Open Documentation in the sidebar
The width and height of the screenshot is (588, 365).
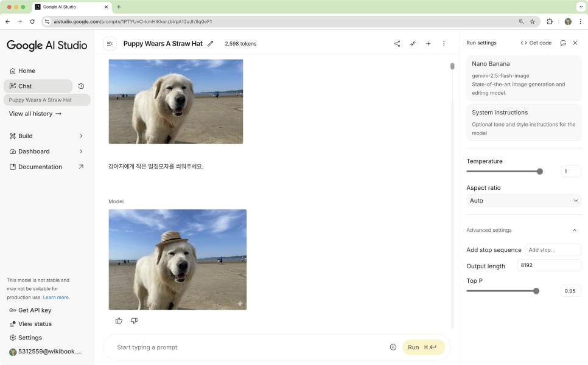[x=46, y=167]
